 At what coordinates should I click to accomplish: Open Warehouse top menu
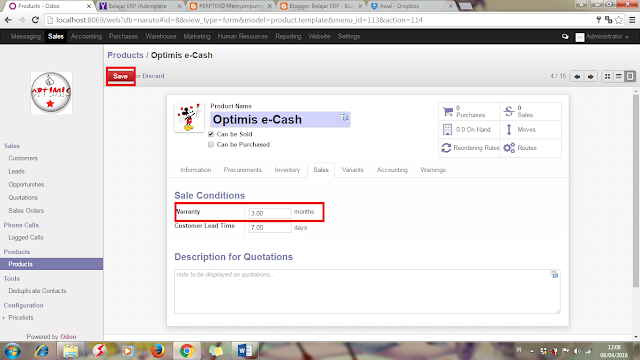[x=161, y=36]
